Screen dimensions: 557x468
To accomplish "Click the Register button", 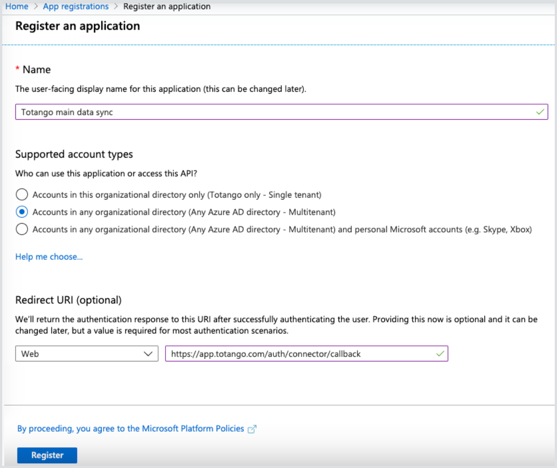I will pos(47,455).
